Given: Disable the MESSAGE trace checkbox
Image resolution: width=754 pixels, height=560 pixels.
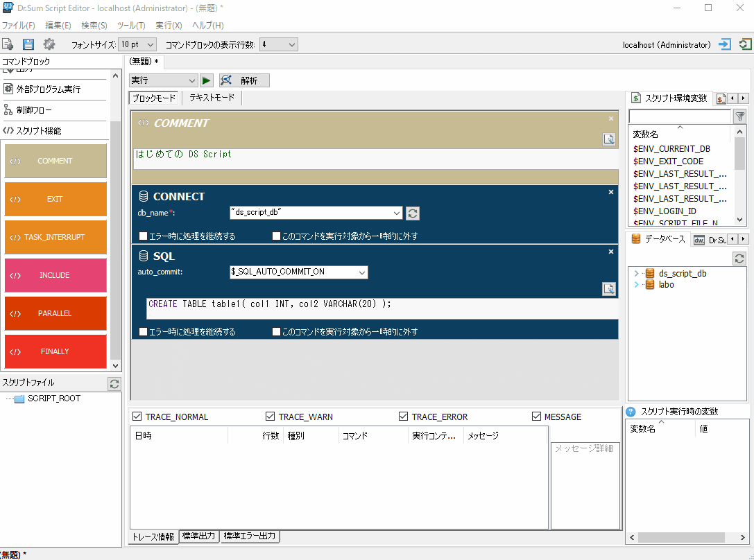Looking at the screenshot, I should coord(536,416).
